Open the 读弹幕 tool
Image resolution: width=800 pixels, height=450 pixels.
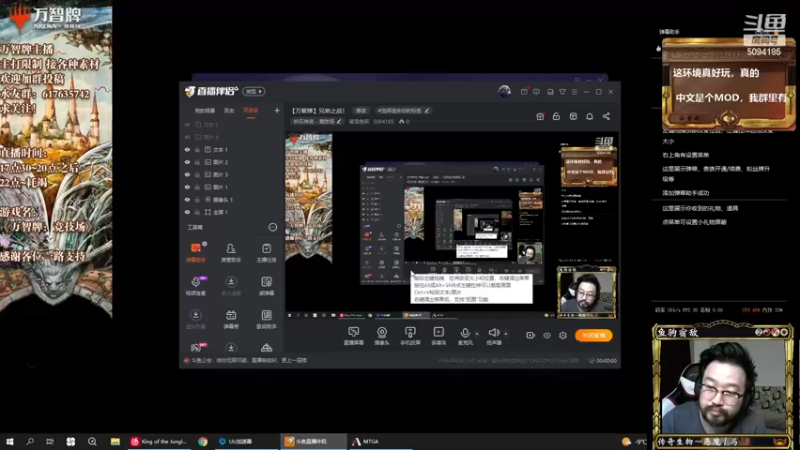(266, 286)
